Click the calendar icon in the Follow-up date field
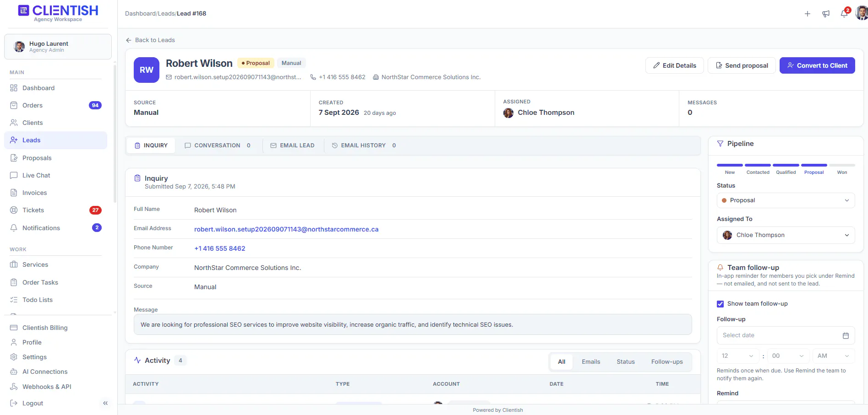This screenshot has height=415, width=868. click(x=846, y=335)
